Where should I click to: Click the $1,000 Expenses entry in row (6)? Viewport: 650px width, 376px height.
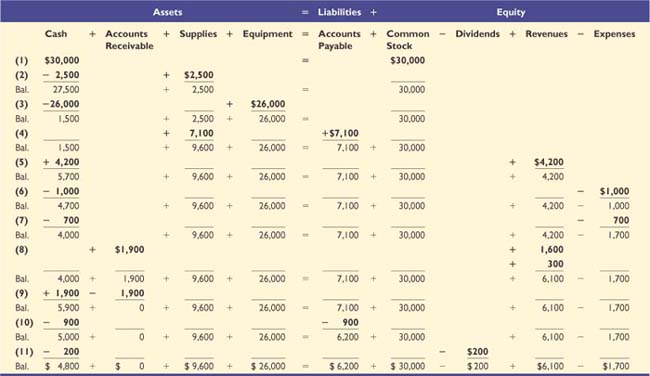click(614, 192)
